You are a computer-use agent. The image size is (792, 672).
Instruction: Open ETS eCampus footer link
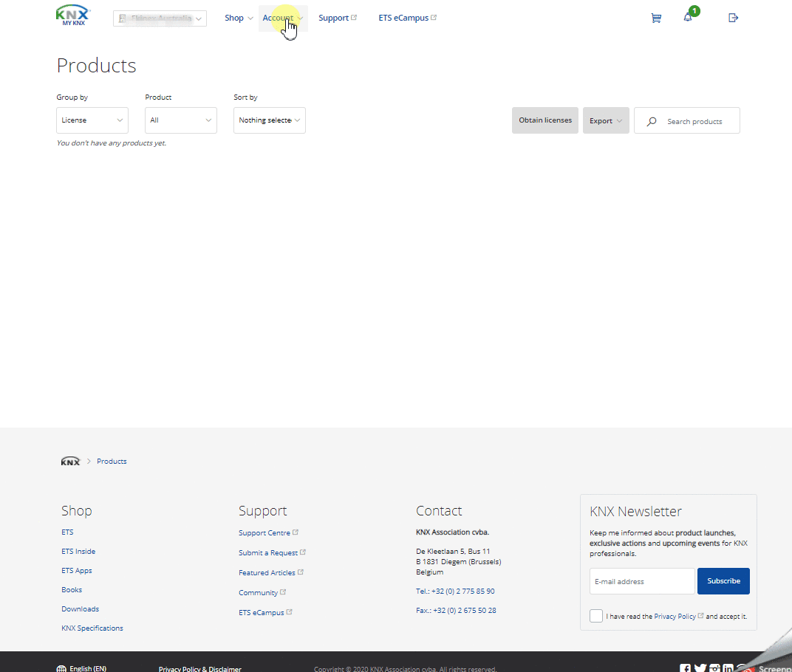coord(265,612)
